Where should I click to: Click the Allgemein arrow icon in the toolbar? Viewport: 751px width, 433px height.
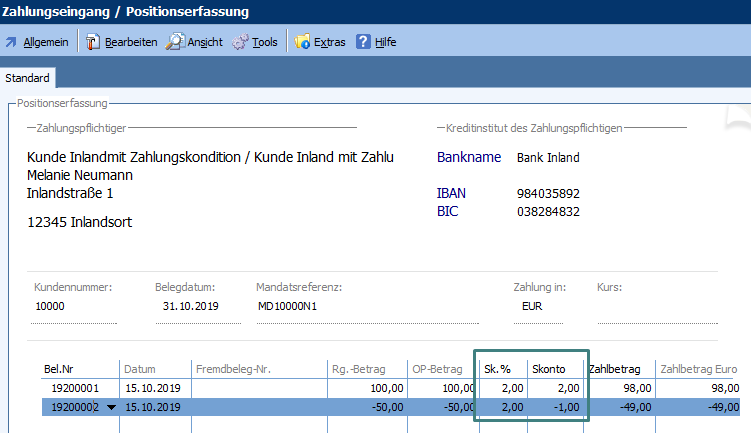point(11,42)
